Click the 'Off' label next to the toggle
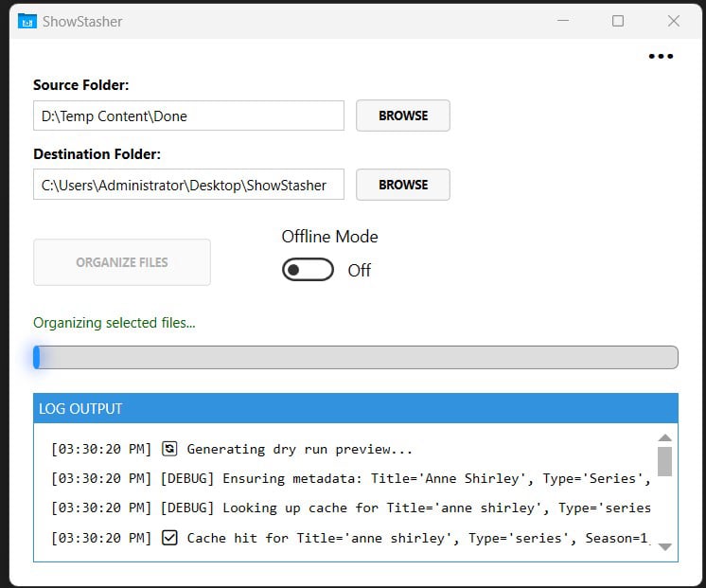 tap(360, 271)
